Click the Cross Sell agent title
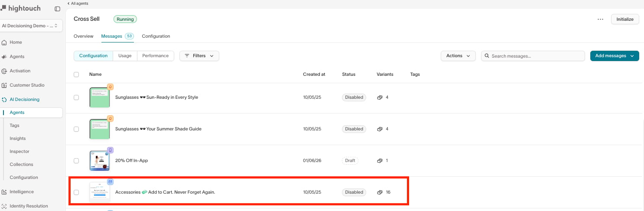Image resolution: width=644 pixels, height=211 pixels. (87, 19)
